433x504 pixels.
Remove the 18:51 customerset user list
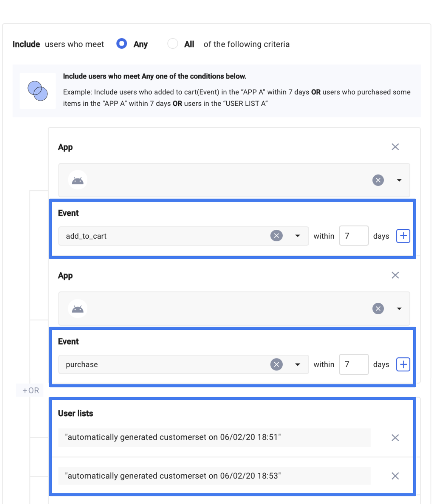click(x=395, y=438)
